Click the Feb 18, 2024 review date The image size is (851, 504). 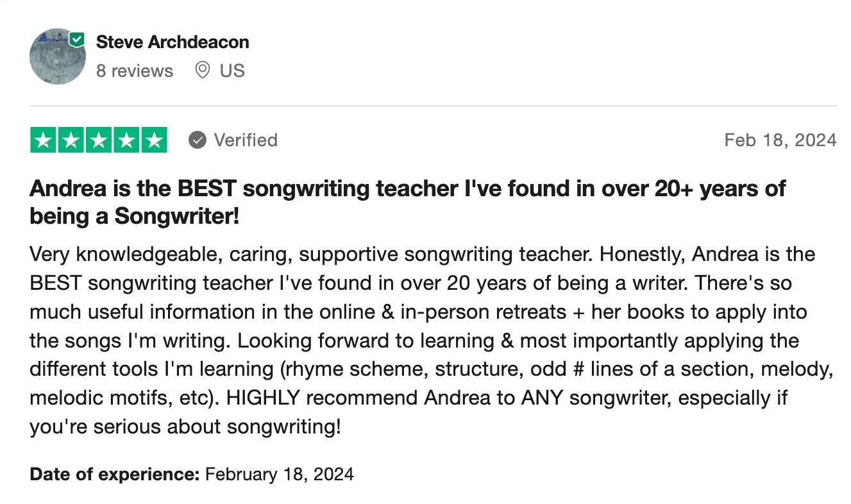click(x=780, y=140)
